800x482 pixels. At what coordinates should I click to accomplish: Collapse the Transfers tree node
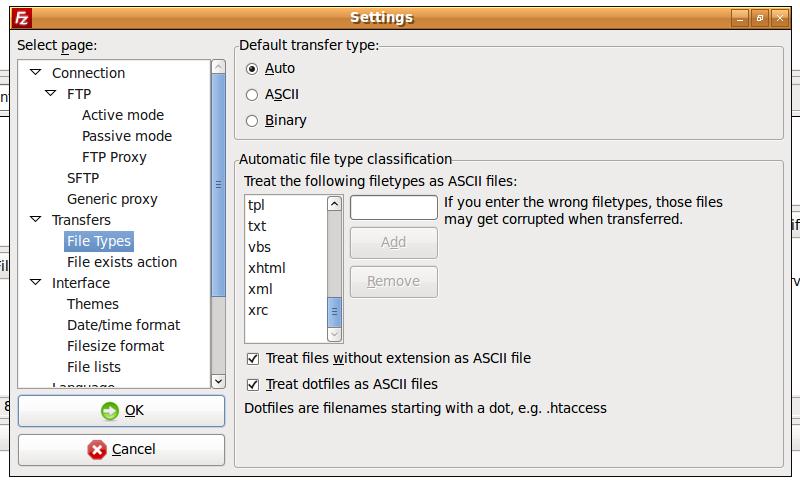point(37,220)
